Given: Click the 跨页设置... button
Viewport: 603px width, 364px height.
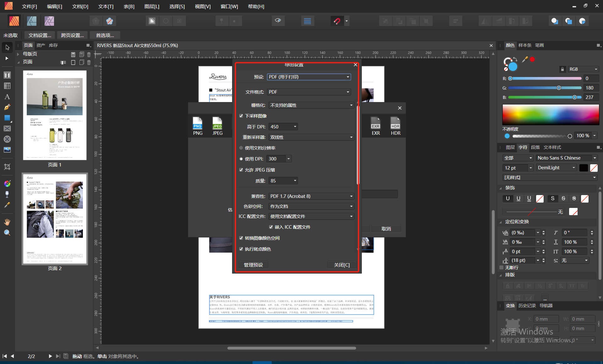Looking at the screenshot, I should 72,35.
